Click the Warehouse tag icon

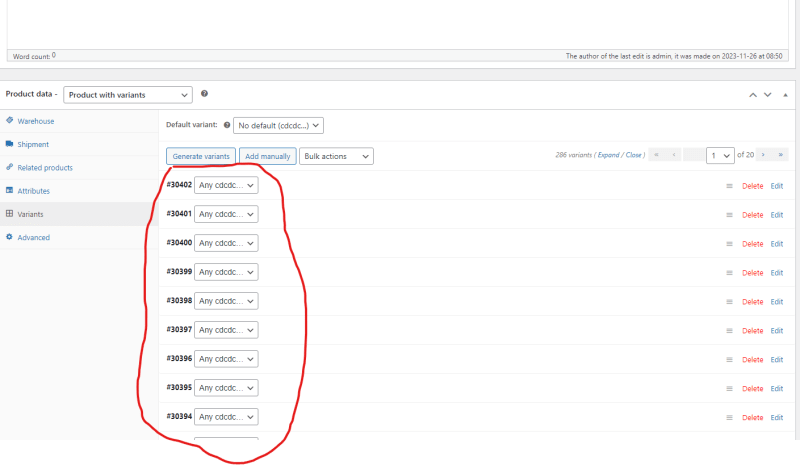click(x=9, y=120)
